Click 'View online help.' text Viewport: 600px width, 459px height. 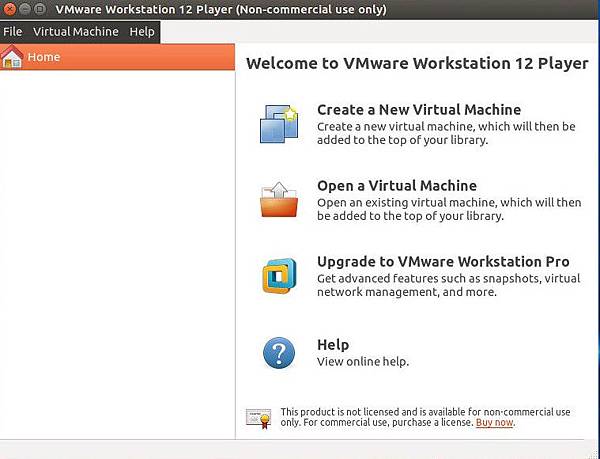tap(363, 361)
